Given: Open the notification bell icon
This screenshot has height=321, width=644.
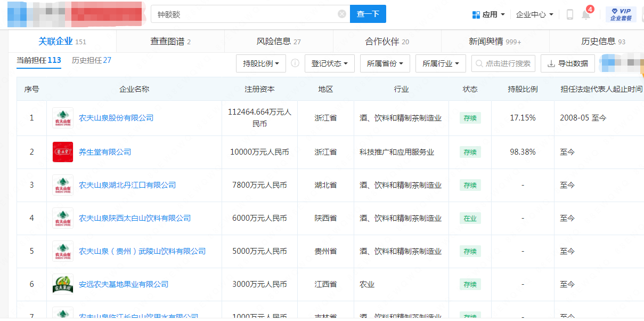Looking at the screenshot, I should 586,15.
